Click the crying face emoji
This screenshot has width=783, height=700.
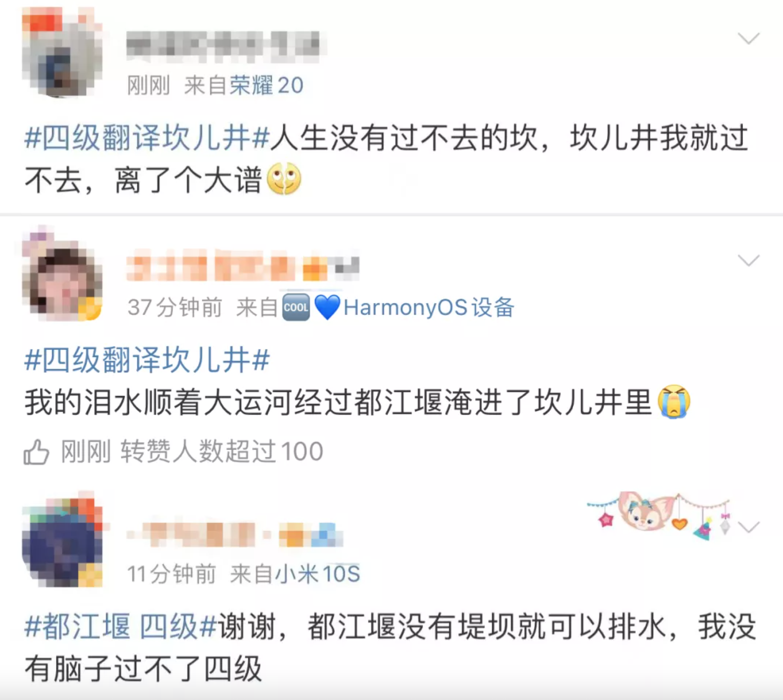[674, 402]
